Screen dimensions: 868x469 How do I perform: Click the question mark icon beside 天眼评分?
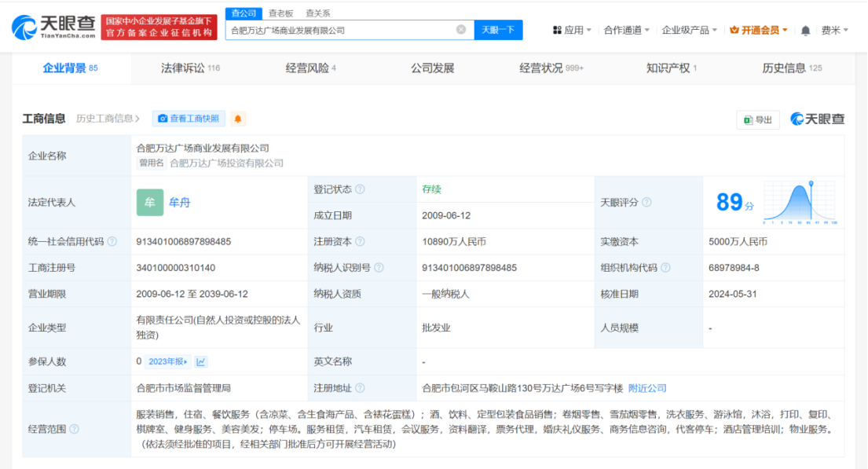(x=646, y=202)
